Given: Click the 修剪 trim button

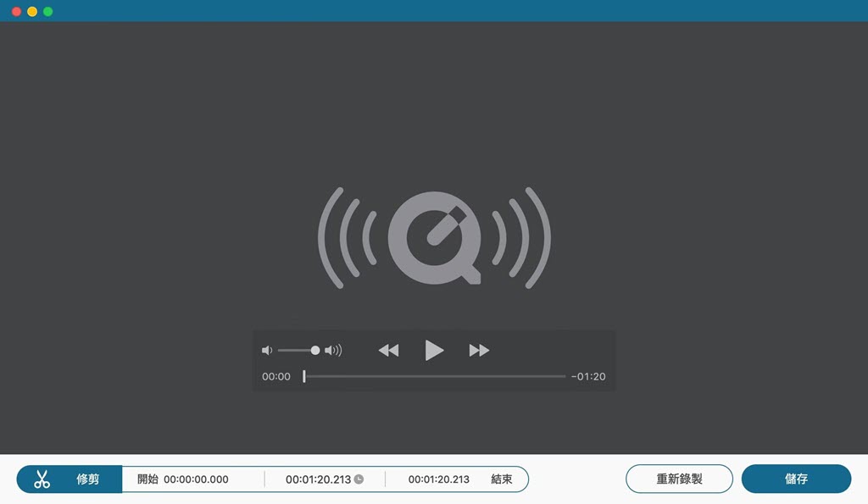Looking at the screenshot, I should click(x=70, y=479).
